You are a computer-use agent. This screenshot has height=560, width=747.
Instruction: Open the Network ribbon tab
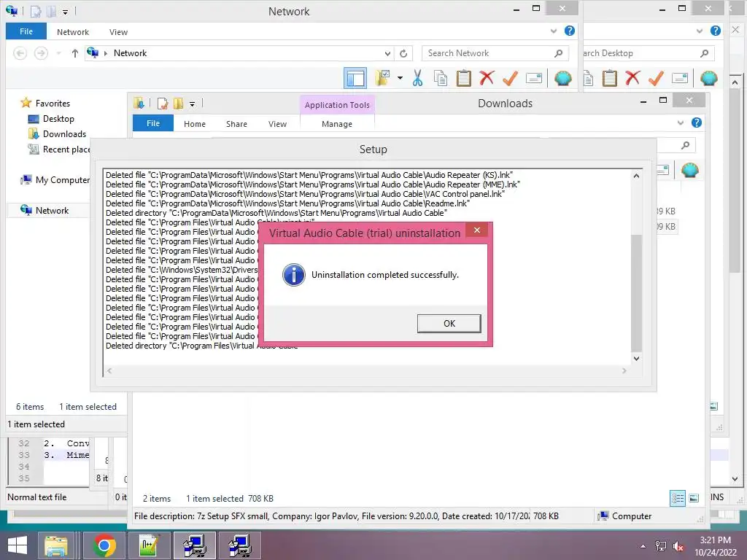(x=73, y=32)
